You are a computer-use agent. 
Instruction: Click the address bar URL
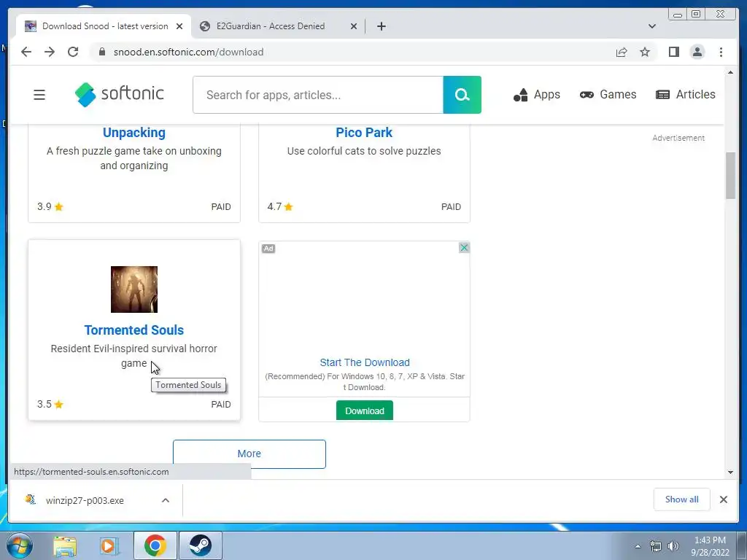(188, 52)
